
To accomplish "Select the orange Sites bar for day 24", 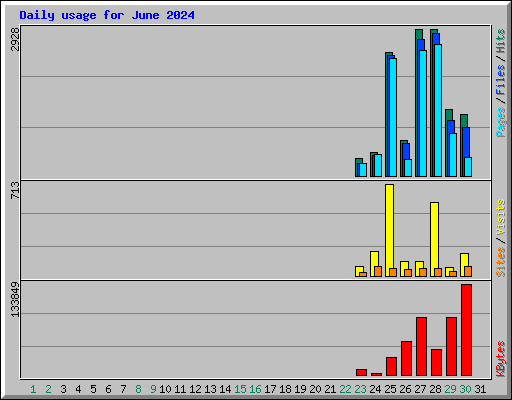I will 378,272.
